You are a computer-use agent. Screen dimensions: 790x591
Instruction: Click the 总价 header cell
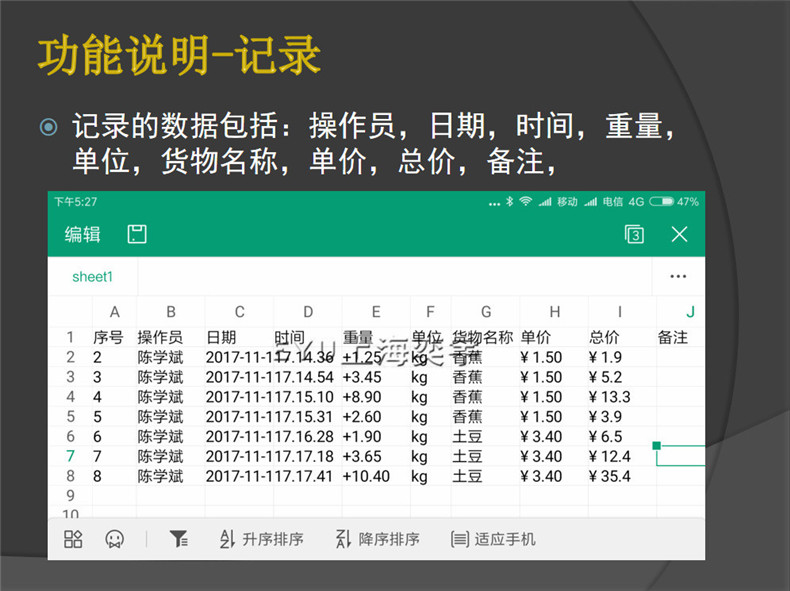(x=622, y=337)
